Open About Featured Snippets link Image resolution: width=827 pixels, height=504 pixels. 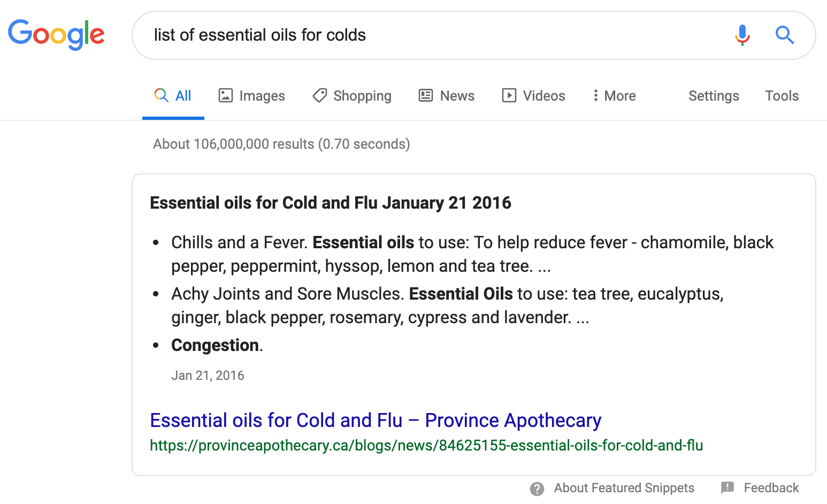pyautogui.click(x=624, y=488)
